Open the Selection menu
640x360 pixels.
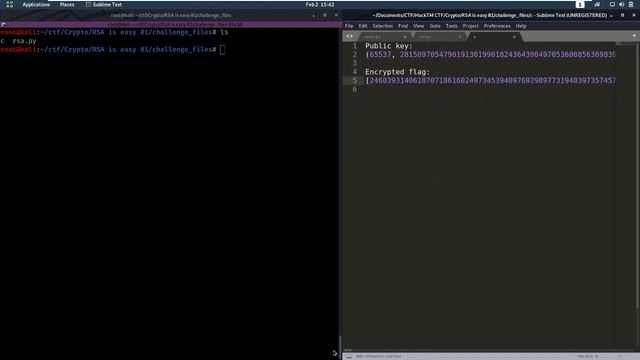pos(382,26)
